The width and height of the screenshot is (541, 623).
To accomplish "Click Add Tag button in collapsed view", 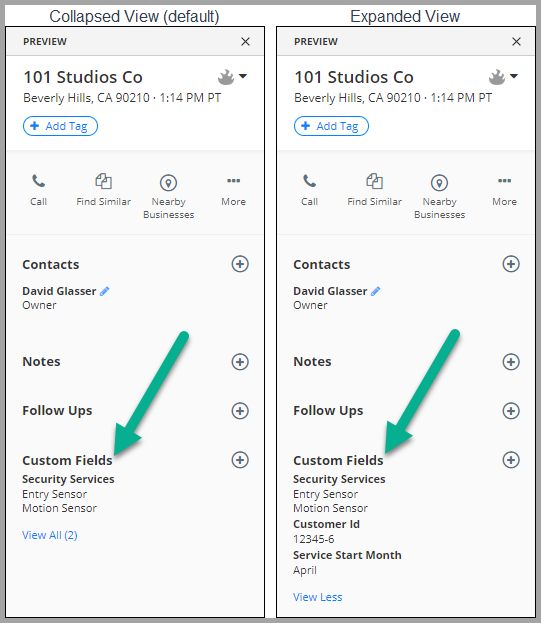I will click(x=60, y=126).
